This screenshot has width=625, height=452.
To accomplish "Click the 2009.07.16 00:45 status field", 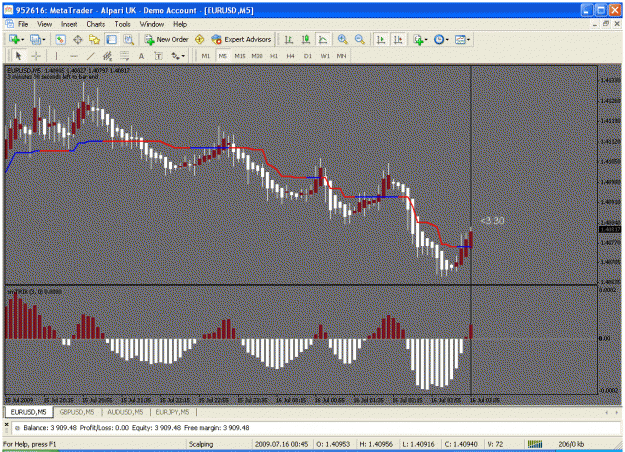I will [281, 444].
